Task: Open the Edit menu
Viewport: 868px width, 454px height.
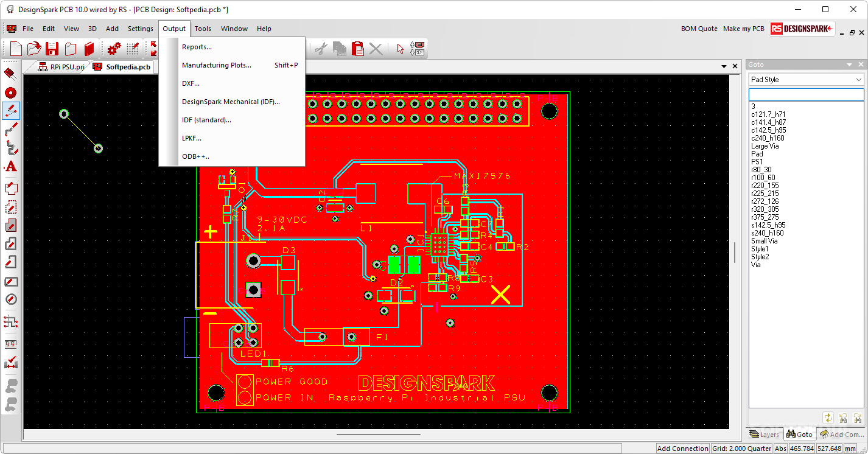Action: coord(49,29)
